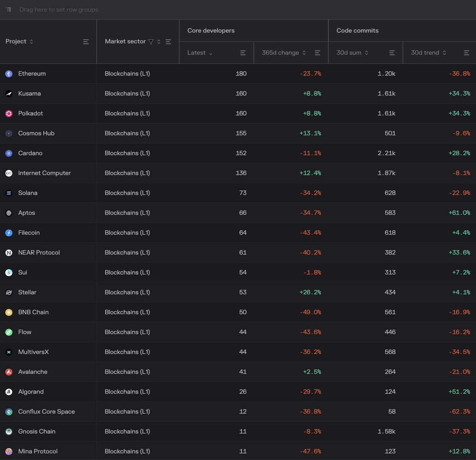Click the Avalanche logo icon
This screenshot has width=476, height=460.
pyautogui.click(x=9, y=372)
